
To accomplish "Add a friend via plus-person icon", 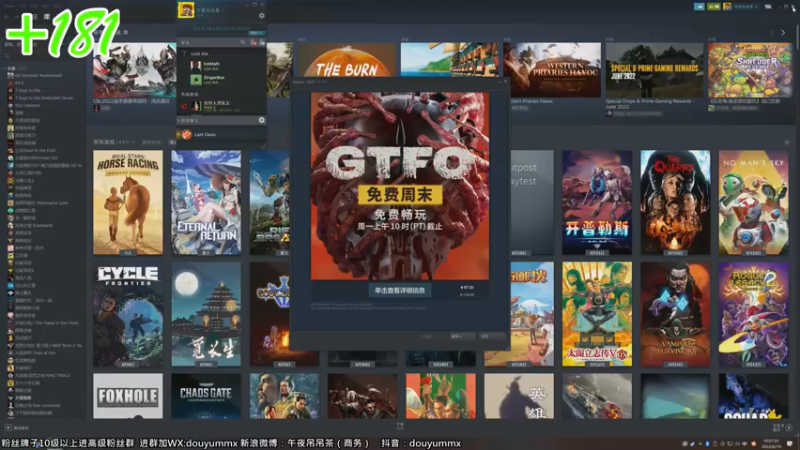I will (x=262, y=42).
